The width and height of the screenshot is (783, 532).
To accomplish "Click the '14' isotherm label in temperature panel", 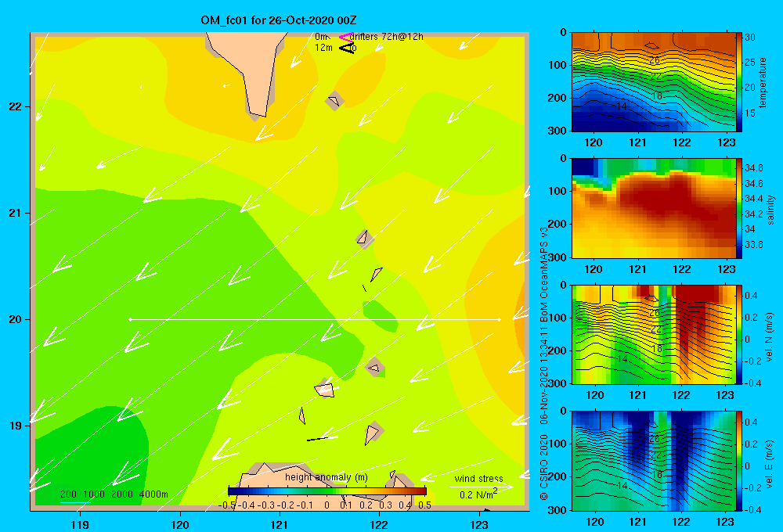I will click(621, 106).
